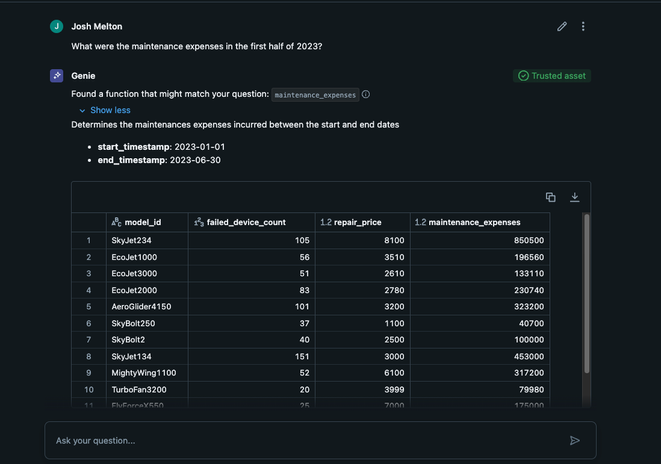The image size is (661, 464).
Task: Collapse details with Show less
Action: [109, 110]
